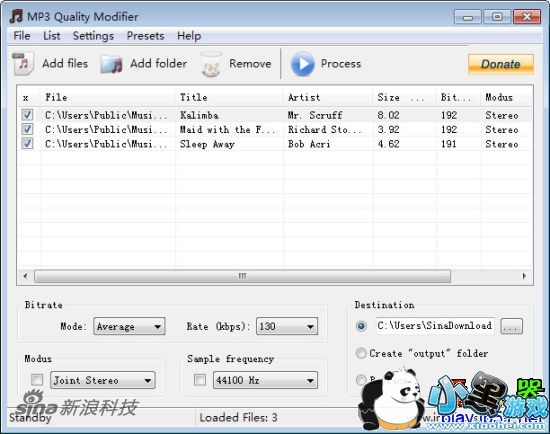This screenshot has width=550, height=434.
Task: Click the file list scroll left arrow
Action: 25,276
